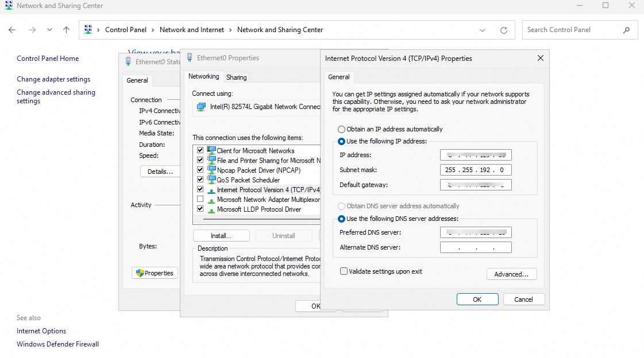The width and height of the screenshot is (644, 358).
Task: Click Npcap Packet Driver item icon
Action: pyautogui.click(x=211, y=170)
